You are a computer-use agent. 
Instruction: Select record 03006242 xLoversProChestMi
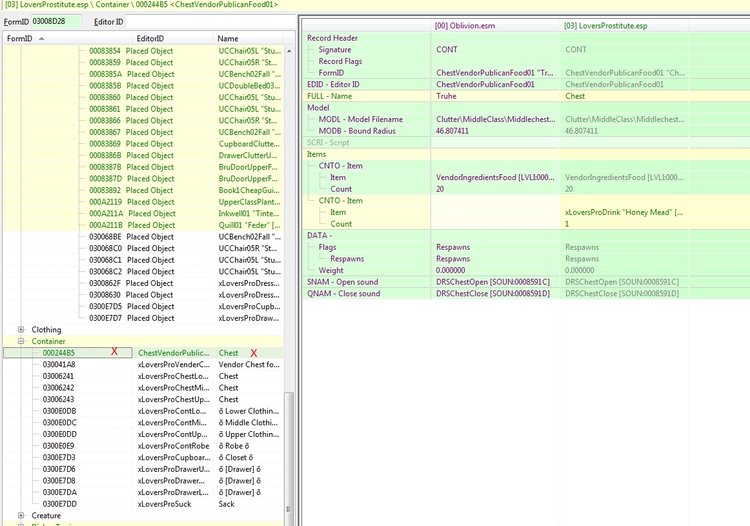point(143,388)
